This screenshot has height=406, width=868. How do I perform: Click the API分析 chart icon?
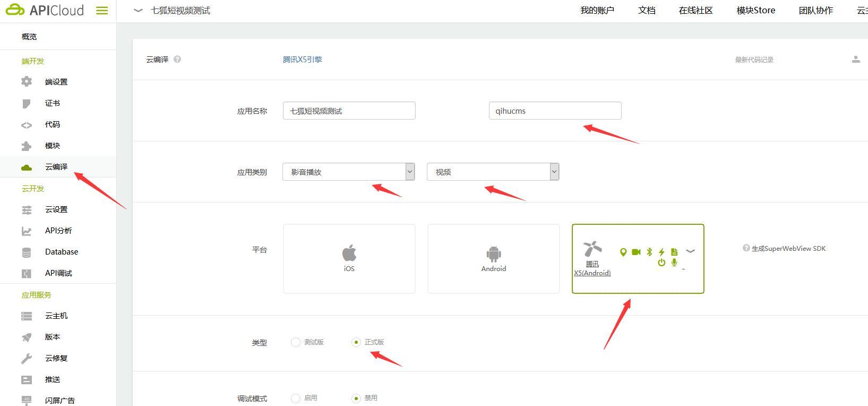27,231
